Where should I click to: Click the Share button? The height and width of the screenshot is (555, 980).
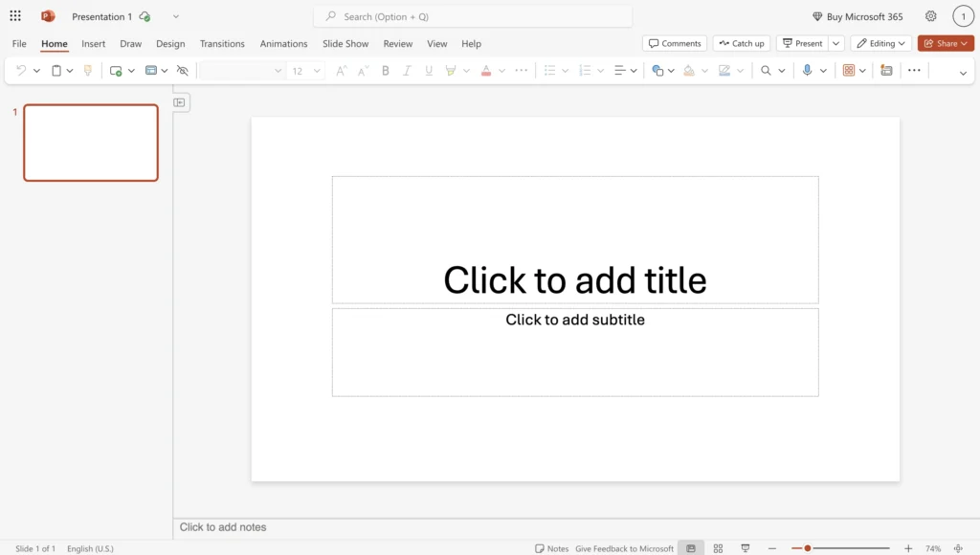(946, 43)
